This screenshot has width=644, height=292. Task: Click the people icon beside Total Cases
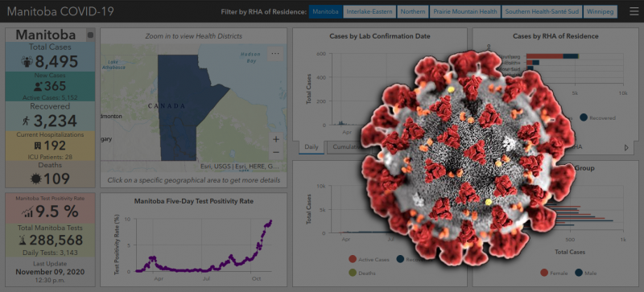tap(27, 62)
